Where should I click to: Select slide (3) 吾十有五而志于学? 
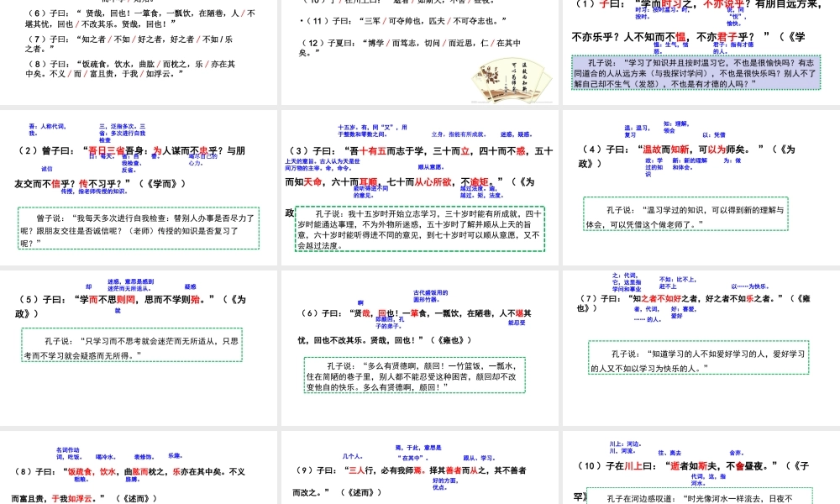point(419,187)
